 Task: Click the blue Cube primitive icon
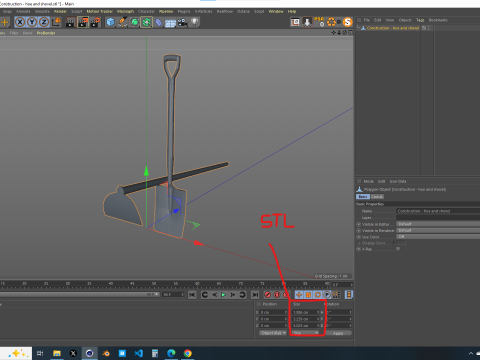pos(110,22)
